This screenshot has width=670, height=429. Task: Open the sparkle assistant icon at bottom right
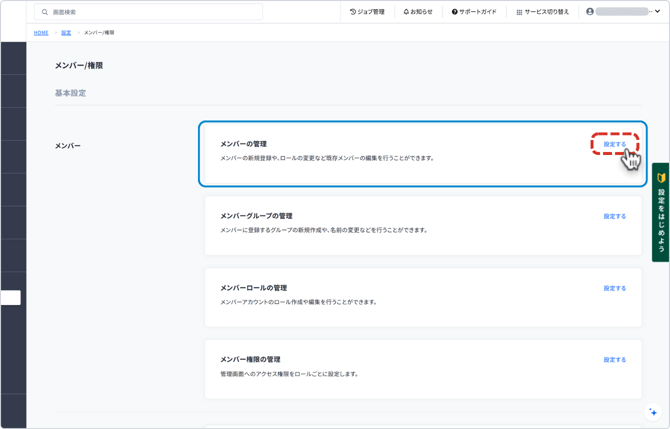[653, 412]
